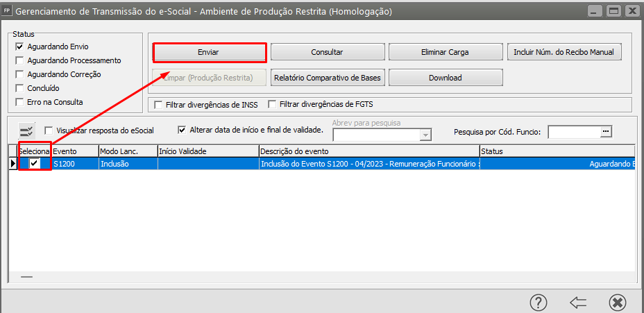
Task: Click the FP application icon in title bar
Action: click(8, 12)
